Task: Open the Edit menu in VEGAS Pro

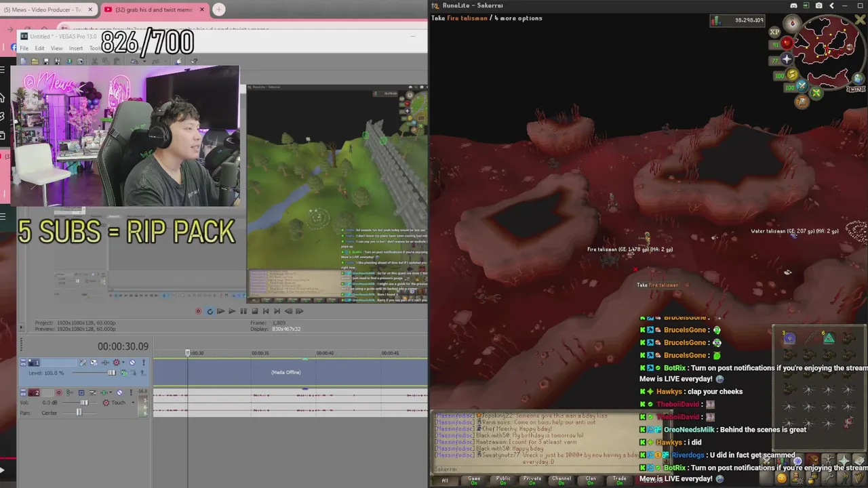Action: tap(40, 48)
